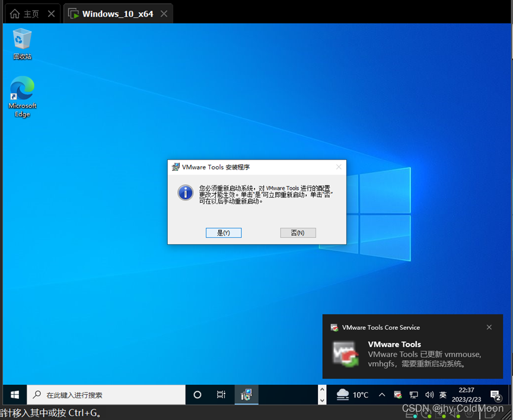Click the Windows Start button
The image size is (513, 420).
tap(14, 394)
